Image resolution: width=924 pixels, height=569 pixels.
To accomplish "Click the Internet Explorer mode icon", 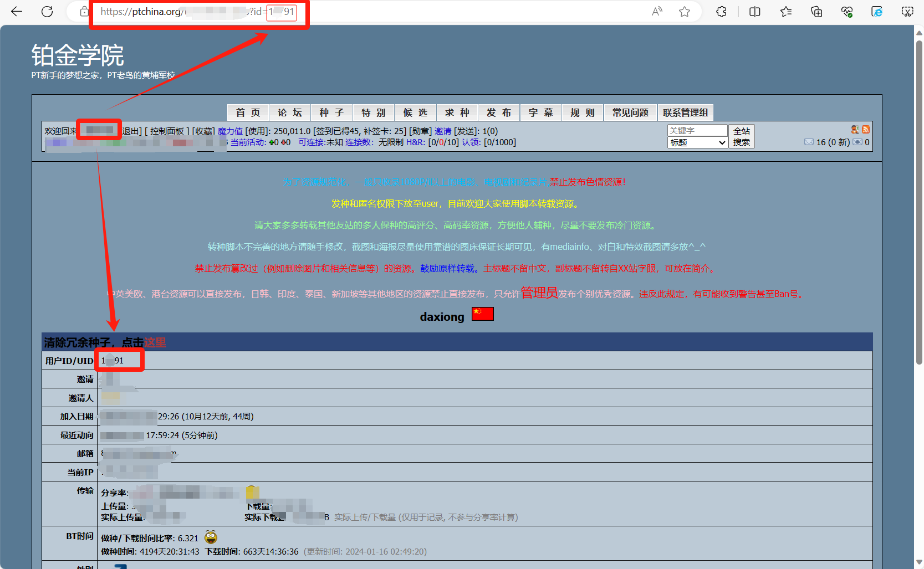I will click(877, 12).
